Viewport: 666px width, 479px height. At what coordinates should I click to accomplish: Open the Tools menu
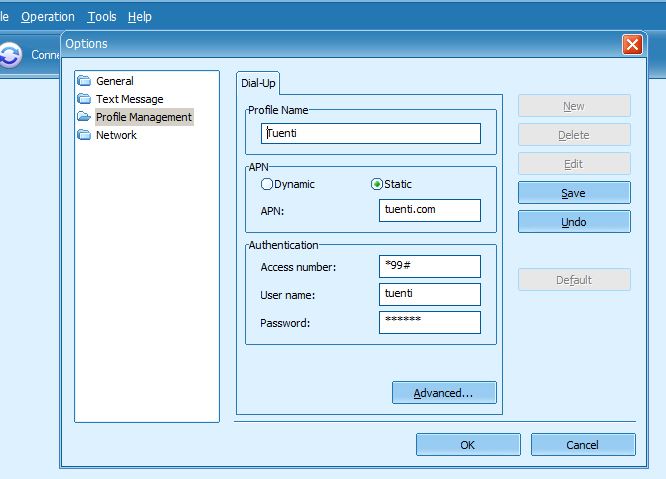click(x=102, y=17)
